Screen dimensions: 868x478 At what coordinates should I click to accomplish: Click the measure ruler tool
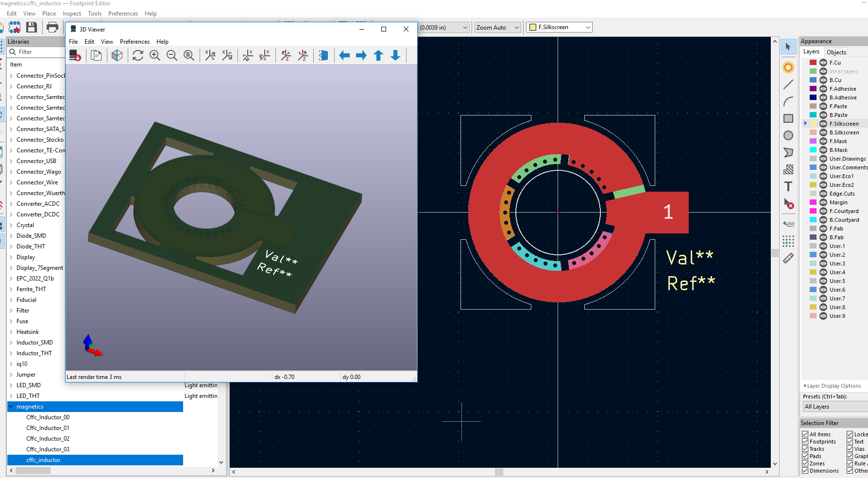pyautogui.click(x=788, y=258)
